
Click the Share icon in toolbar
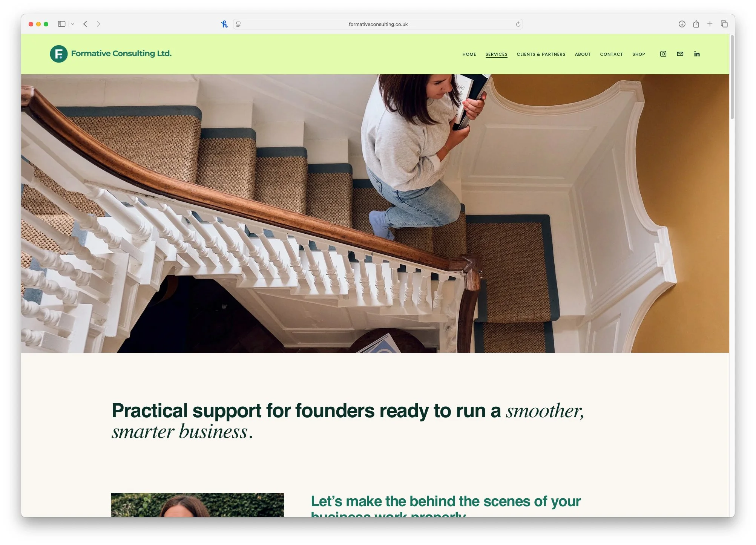[696, 24]
